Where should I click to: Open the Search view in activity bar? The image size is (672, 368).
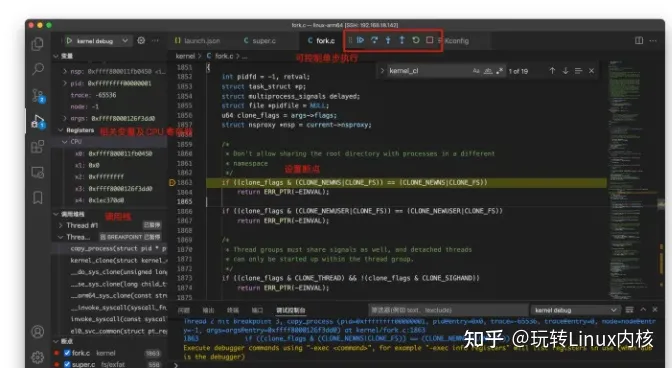(38, 69)
